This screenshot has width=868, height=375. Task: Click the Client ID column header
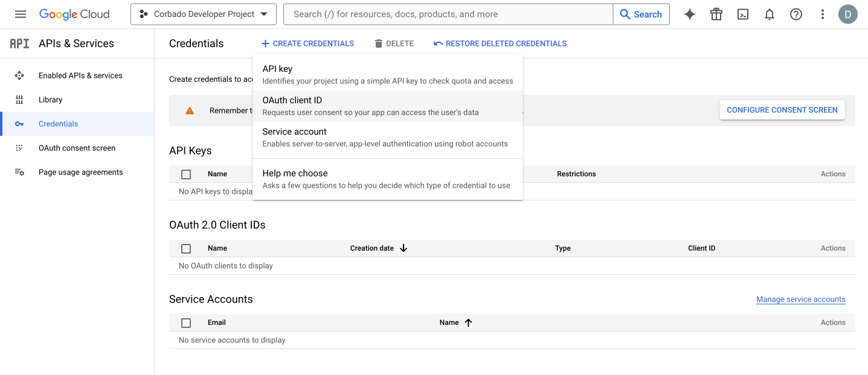[701, 248]
